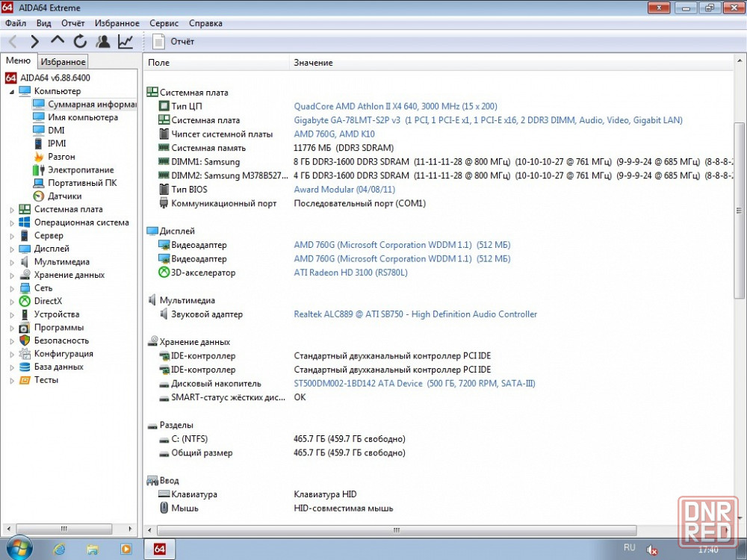Open the ATI Radeon HD 3100 link
This screenshot has height=560, width=747.
(350, 273)
